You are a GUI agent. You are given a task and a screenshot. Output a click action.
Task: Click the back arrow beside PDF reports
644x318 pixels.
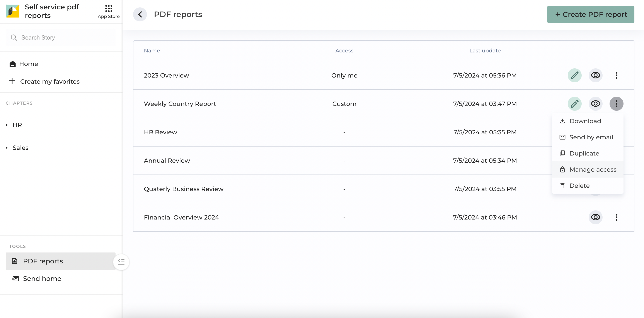tap(140, 14)
